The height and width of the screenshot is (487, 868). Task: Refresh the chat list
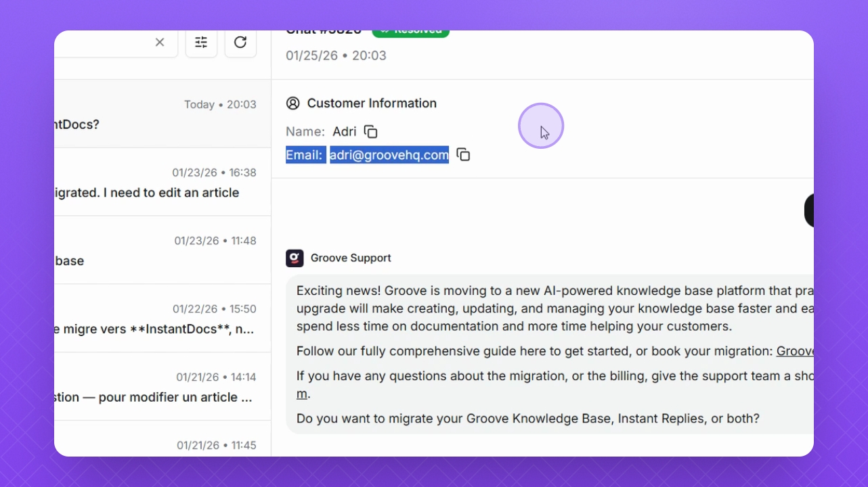tap(240, 43)
